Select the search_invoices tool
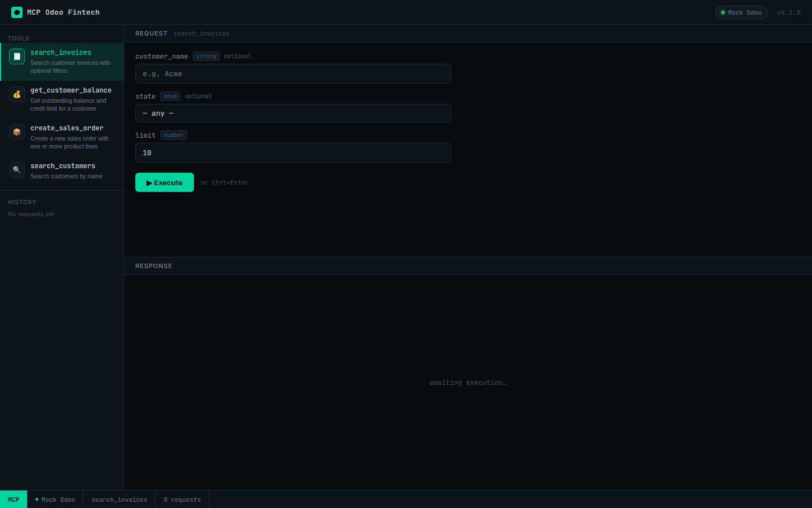Viewport: 812px width, 508px height. [x=62, y=62]
